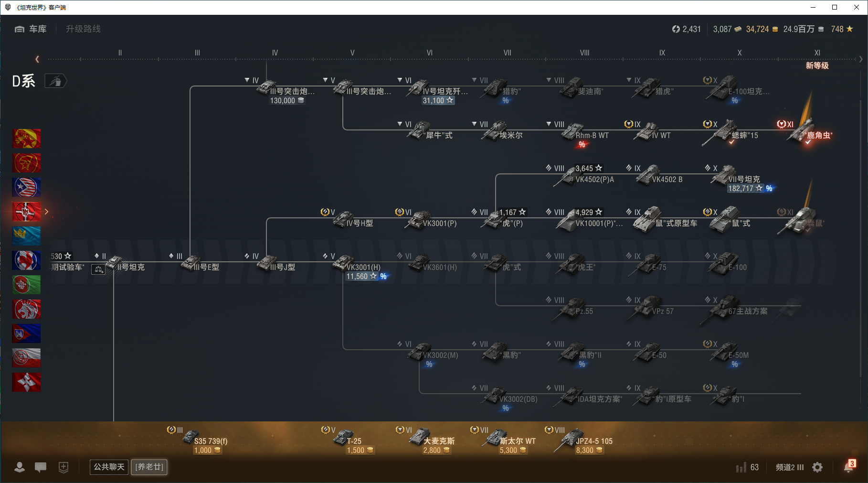The width and height of the screenshot is (868, 483).
Task: Click the 2,431 currency counter
Action: (687, 29)
